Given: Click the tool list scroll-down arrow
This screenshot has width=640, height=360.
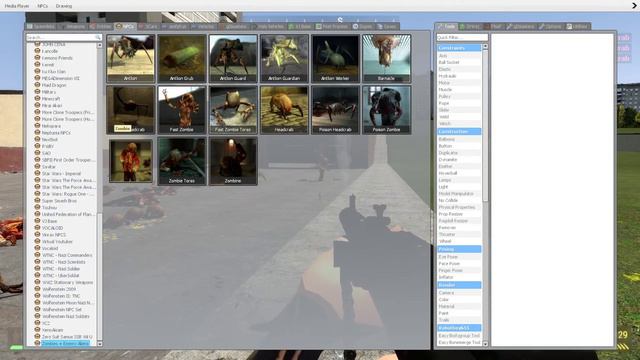Looking at the screenshot, I should (485, 344).
